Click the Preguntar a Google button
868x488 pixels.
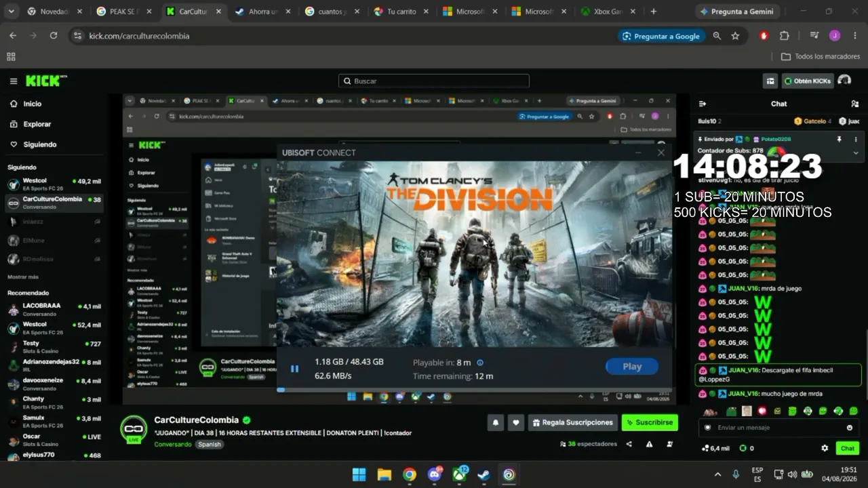coord(661,36)
